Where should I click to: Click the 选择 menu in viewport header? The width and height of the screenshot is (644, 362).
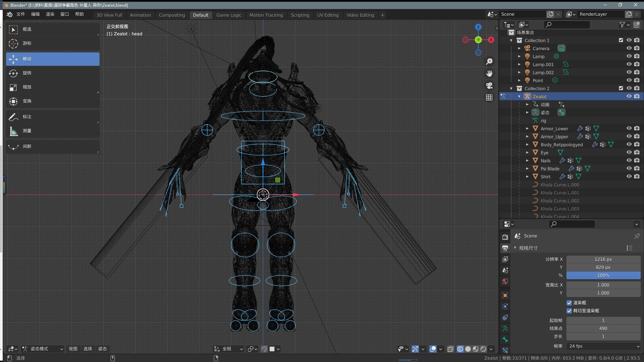[88, 349]
